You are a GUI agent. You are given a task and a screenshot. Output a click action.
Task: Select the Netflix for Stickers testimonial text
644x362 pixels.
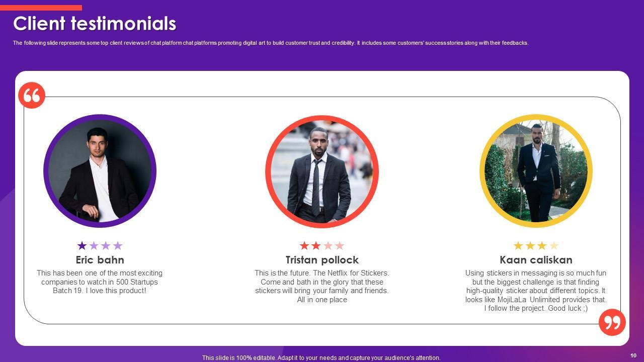coord(322,286)
